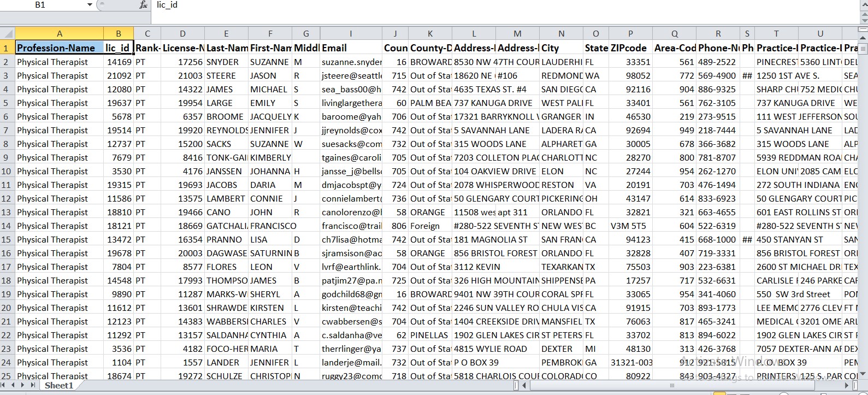Screen dimensions: 868x395
Task: Click the horizontal scrollbar left arrow
Action: (x=524, y=385)
